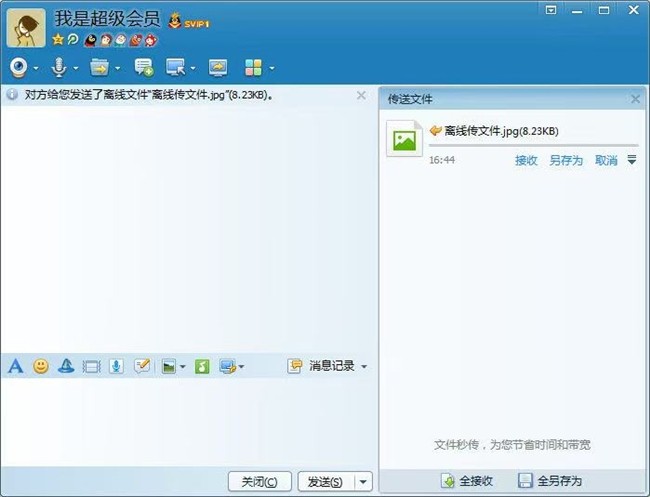Open the remote desktop dropdown arrow
650x497 pixels.
click(193, 69)
